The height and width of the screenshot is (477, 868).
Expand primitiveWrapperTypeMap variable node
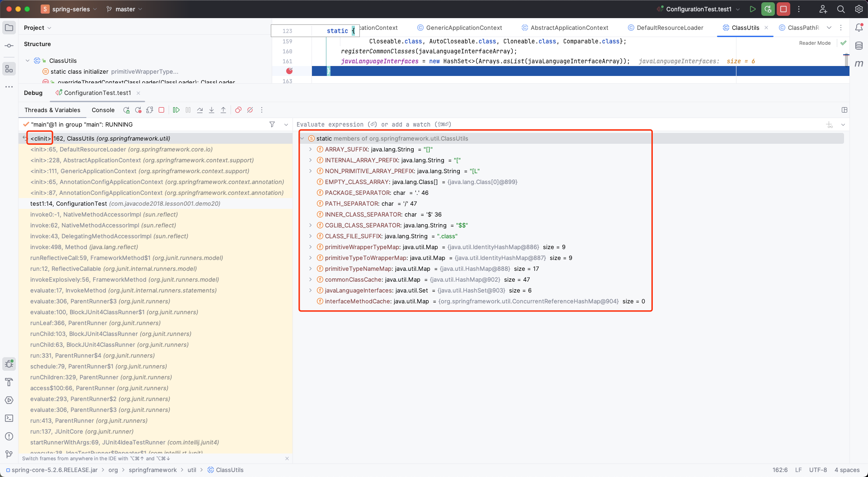click(x=311, y=247)
